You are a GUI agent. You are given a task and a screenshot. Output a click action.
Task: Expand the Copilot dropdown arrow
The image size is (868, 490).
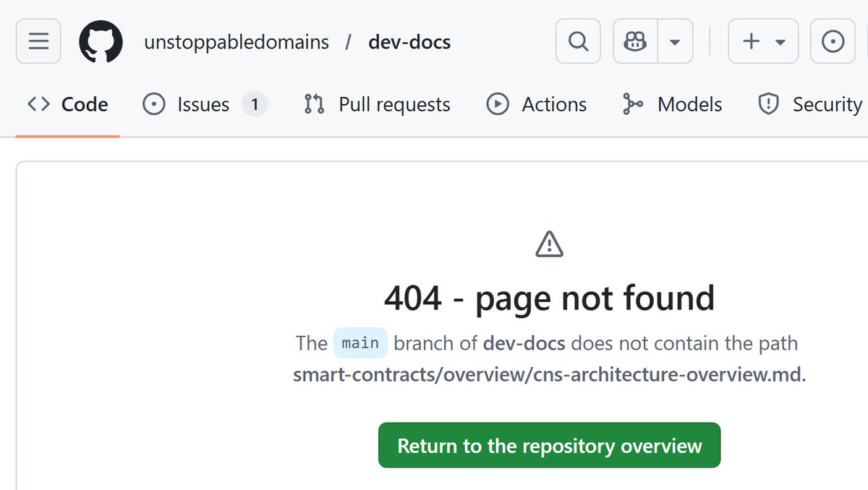point(675,41)
